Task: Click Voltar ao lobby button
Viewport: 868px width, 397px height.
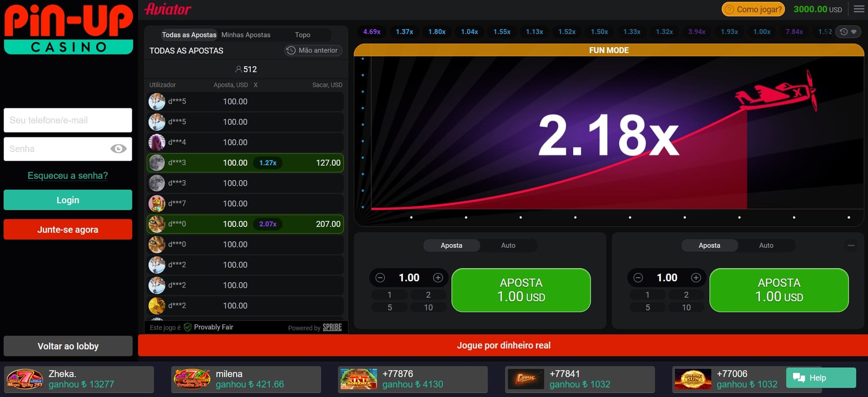Action: (x=68, y=346)
